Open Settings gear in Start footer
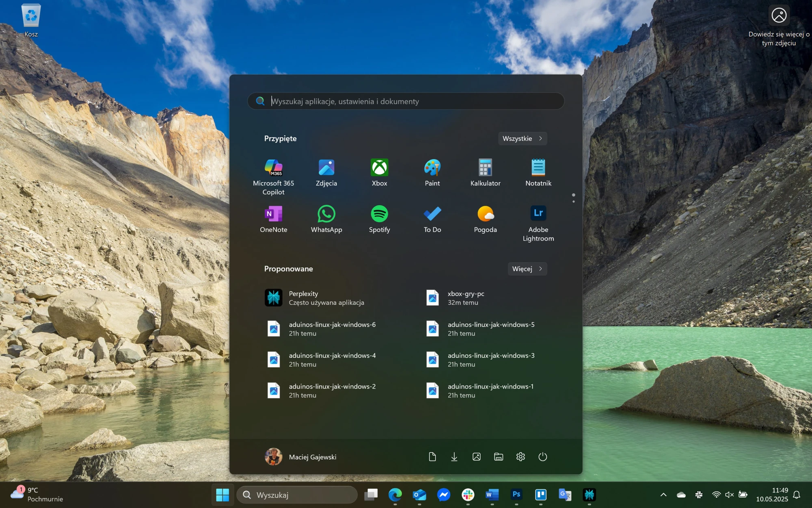 click(x=520, y=457)
